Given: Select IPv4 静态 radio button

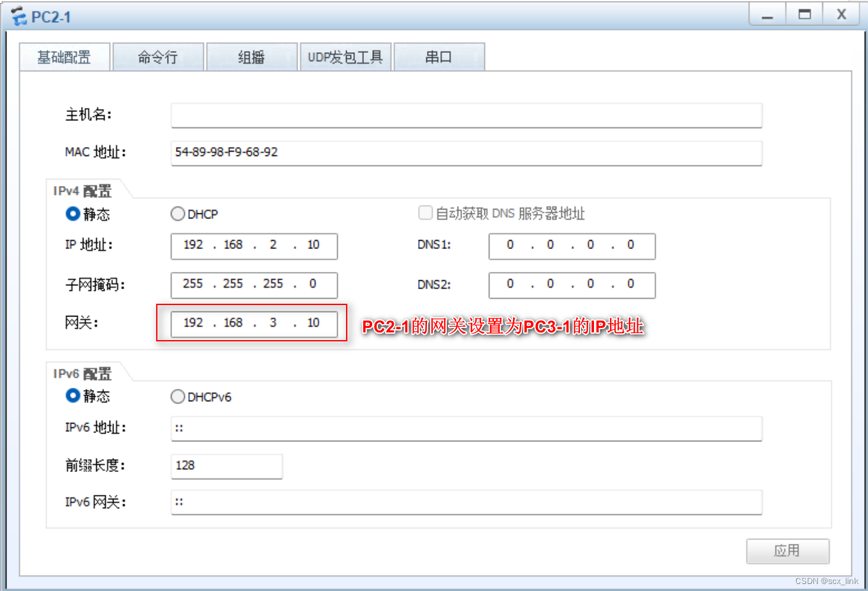Looking at the screenshot, I should pyautogui.click(x=73, y=214).
